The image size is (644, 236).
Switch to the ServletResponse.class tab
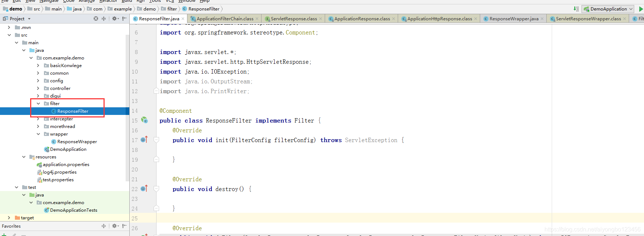293,19
